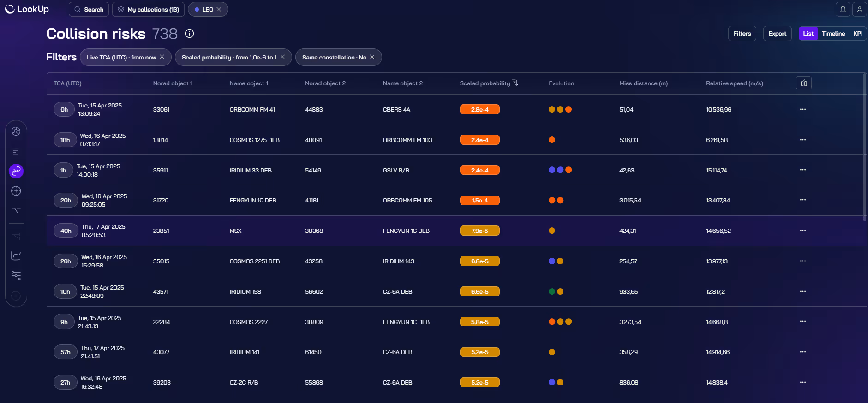
Task: Click the IRIDIUM 143 object name
Action: tap(399, 261)
